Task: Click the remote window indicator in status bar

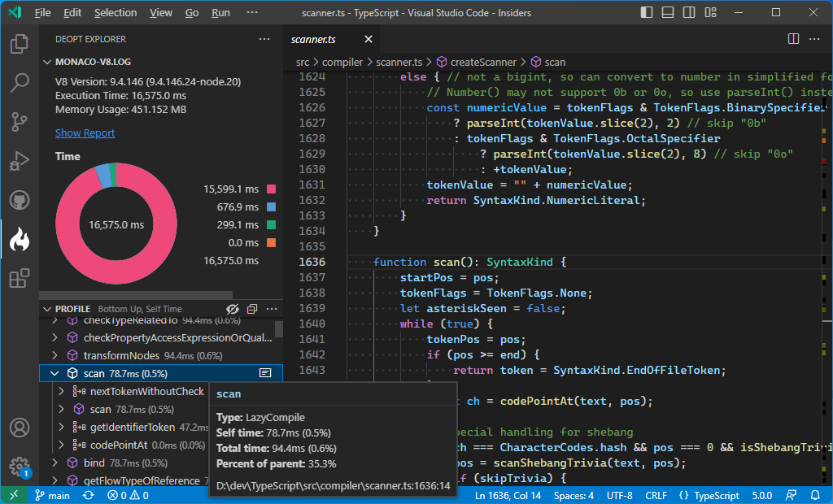Action: pyautogui.click(x=14, y=495)
